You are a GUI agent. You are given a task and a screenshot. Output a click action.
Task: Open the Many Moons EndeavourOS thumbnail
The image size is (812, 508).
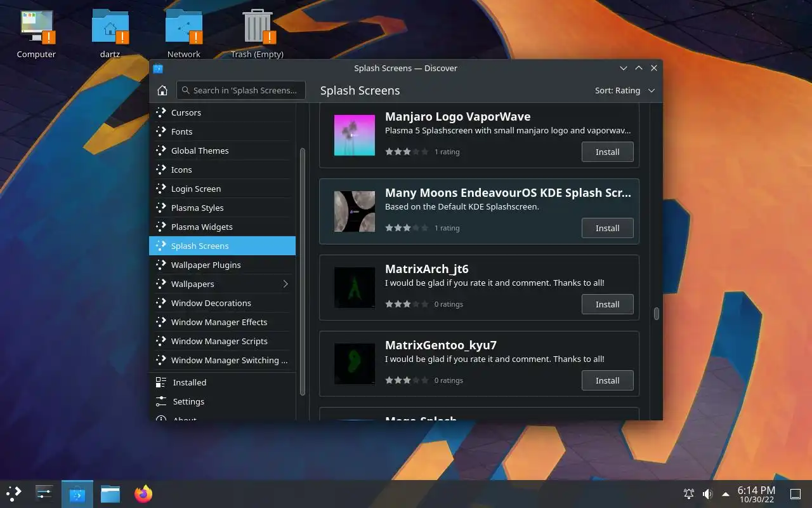(x=355, y=211)
